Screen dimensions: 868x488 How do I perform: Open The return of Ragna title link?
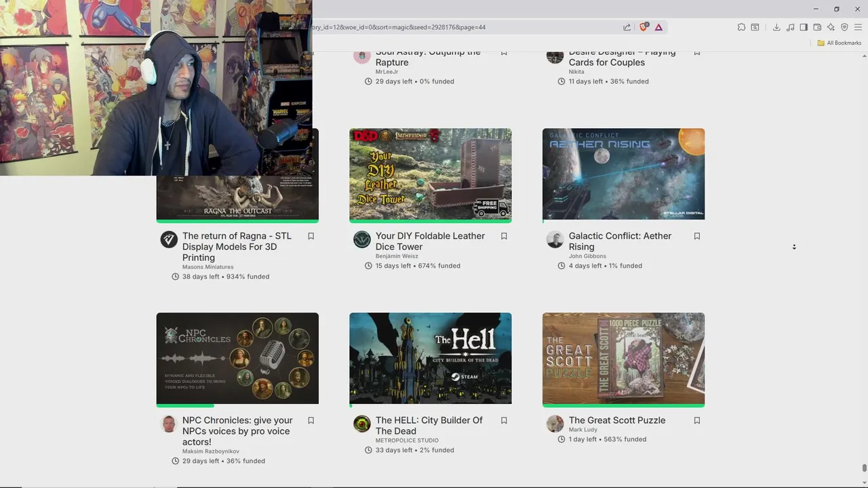tap(237, 247)
